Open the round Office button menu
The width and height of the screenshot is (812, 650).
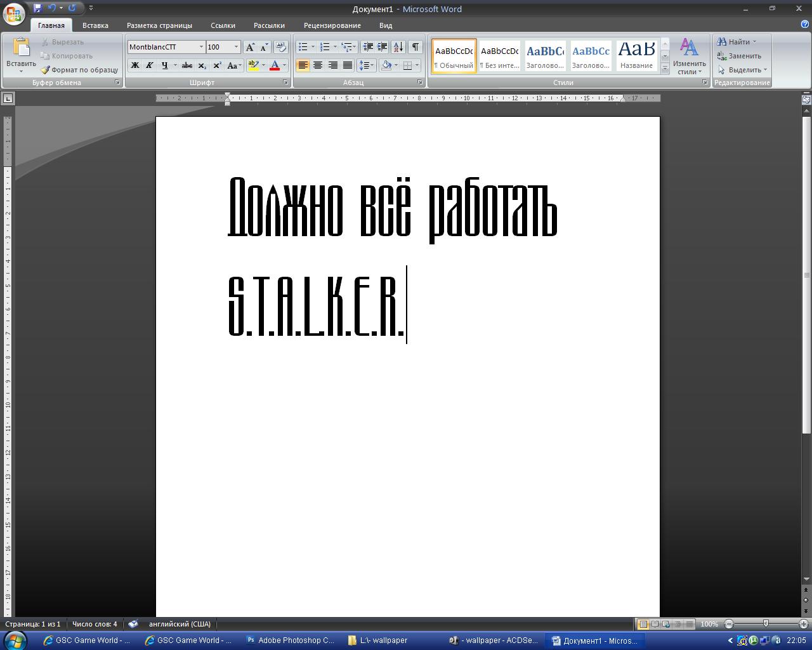(14, 13)
